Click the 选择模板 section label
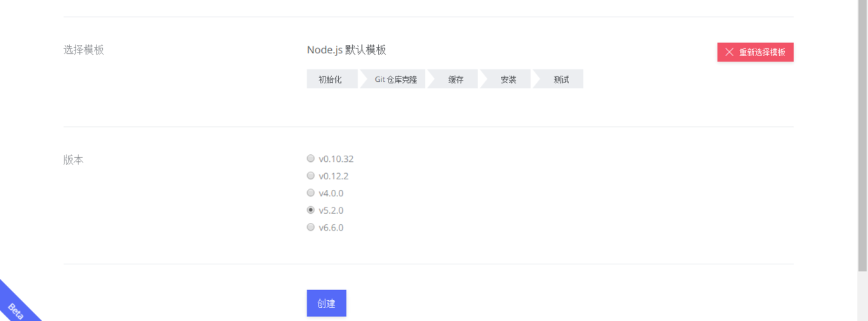 (83, 50)
